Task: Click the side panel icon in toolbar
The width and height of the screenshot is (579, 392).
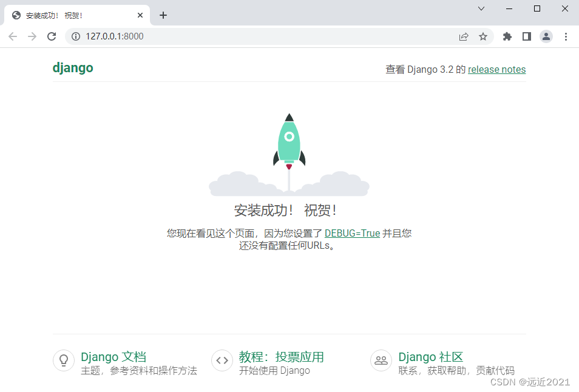Action: pos(527,36)
